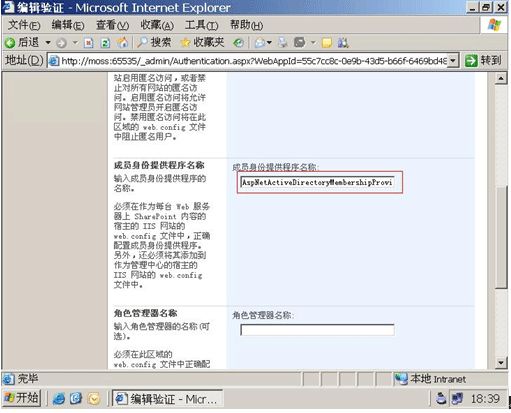Click the 角色管理器名称: field label
Screen dimensions: 511x413
tap(263, 315)
